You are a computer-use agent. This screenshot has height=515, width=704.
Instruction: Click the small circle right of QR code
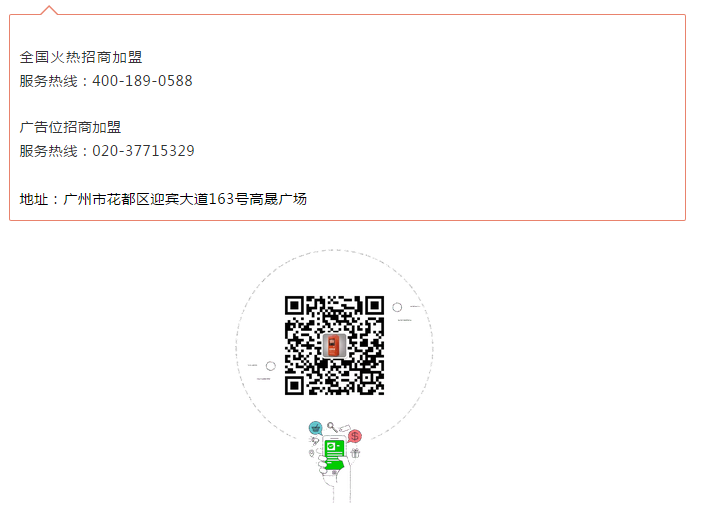tap(397, 307)
